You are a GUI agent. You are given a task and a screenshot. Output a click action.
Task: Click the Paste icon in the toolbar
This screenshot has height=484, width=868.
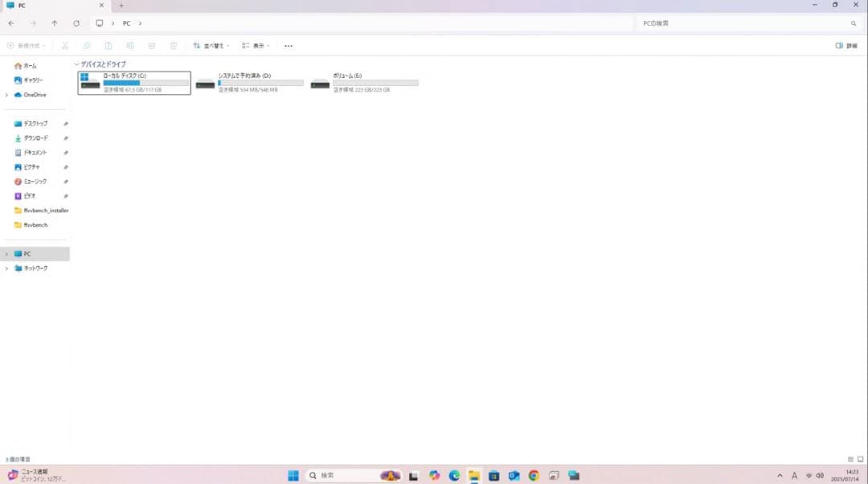coord(108,46)
